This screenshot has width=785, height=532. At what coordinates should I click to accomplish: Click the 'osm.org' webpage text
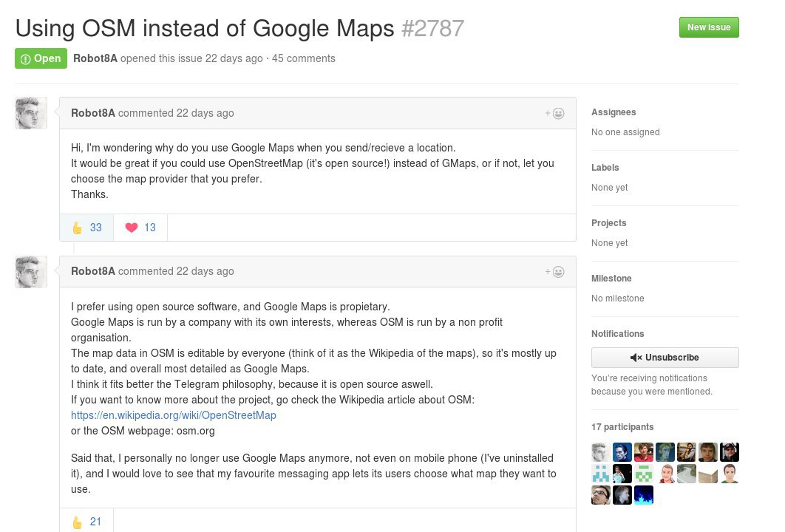point(196,431)
